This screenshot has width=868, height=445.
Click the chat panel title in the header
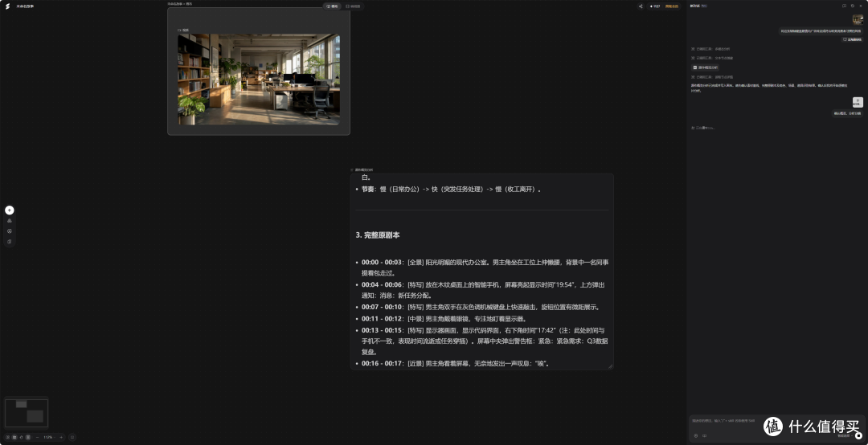point(694,6)
